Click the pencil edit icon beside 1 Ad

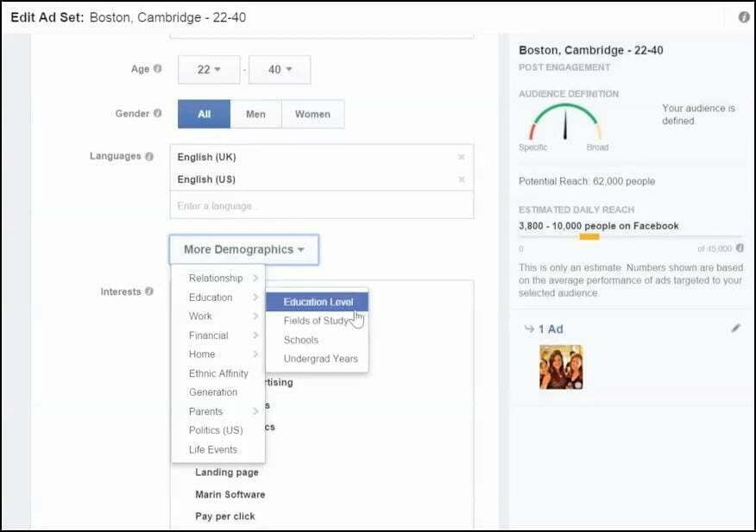click(735, 329)
